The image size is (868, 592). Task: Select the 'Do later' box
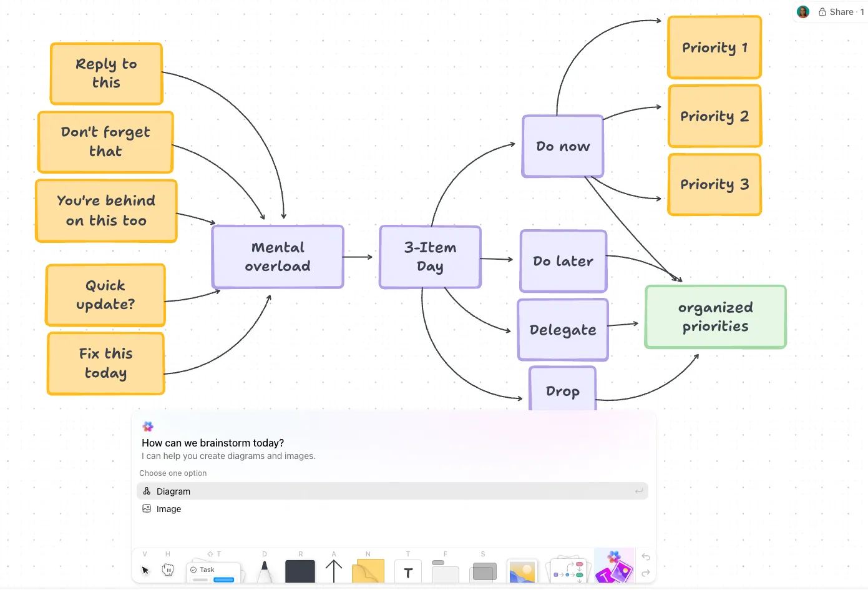click(563, 261)
